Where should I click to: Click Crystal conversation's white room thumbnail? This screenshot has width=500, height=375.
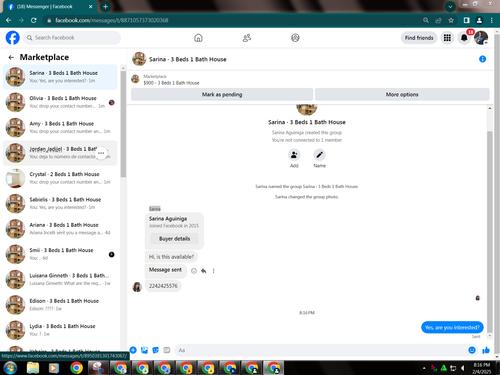click(x=15, y=178)
